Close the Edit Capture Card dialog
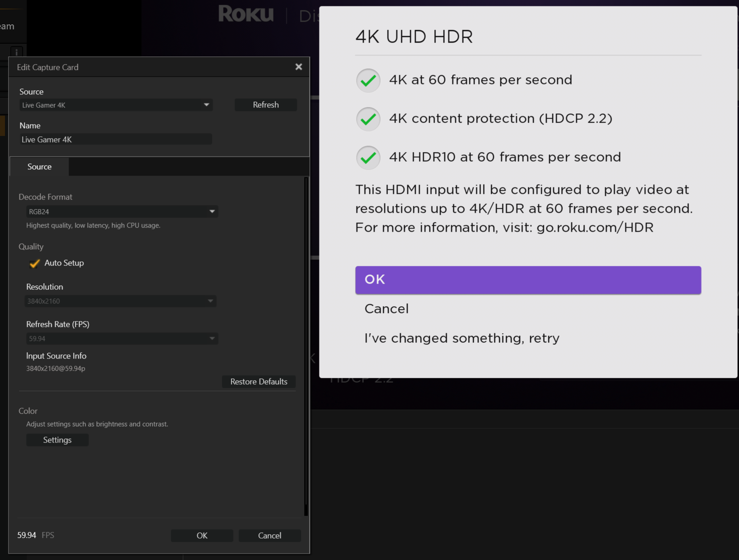 [298, 67]
